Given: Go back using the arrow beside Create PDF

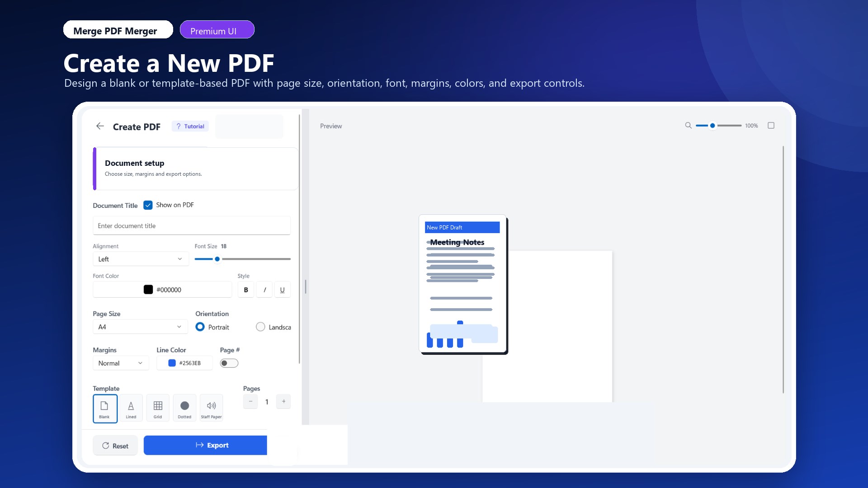Looking at the screenshot, I should [x=100, y=126].
